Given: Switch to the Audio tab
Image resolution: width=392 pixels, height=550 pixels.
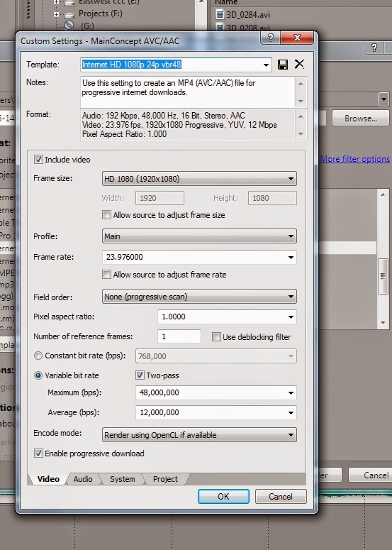Looking at the screenshot, I should pos(83,479).
